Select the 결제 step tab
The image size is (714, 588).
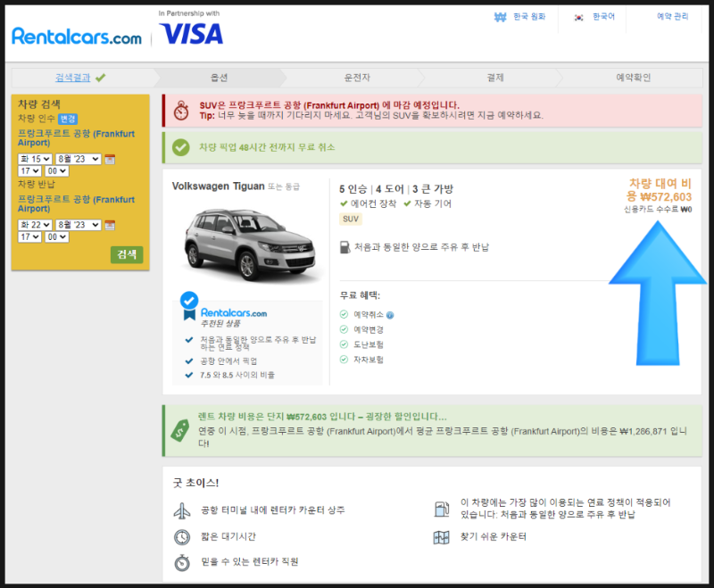(x=495, y=78)
